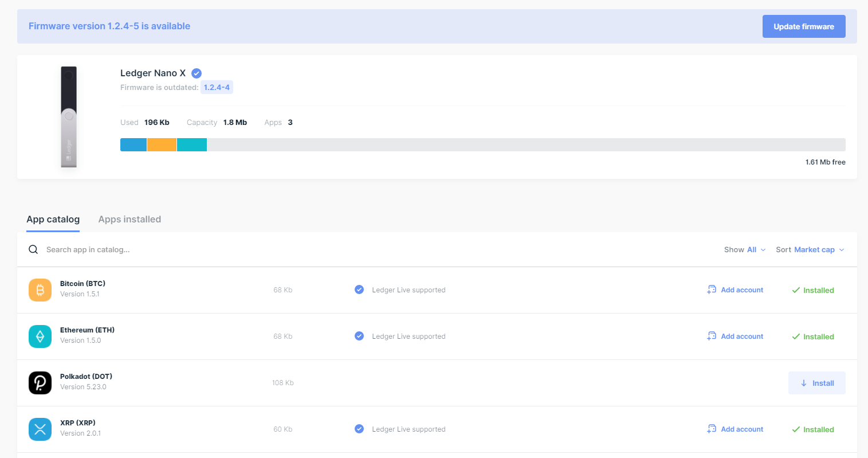Click the Firmware version 1.2.4-5 is available text
Screen dimensions: 868x458
click(109, 26)
